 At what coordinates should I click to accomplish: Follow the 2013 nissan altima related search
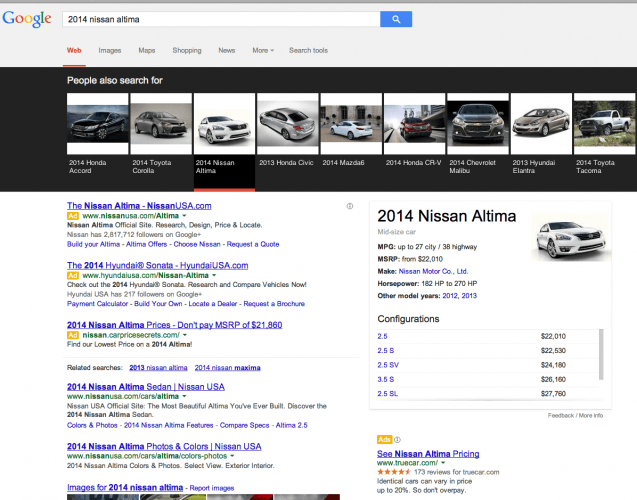158,368
